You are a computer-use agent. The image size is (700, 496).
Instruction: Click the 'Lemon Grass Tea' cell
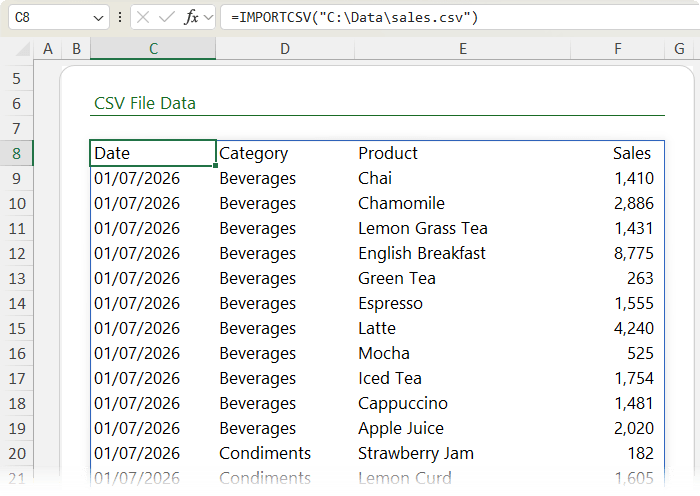462,228
